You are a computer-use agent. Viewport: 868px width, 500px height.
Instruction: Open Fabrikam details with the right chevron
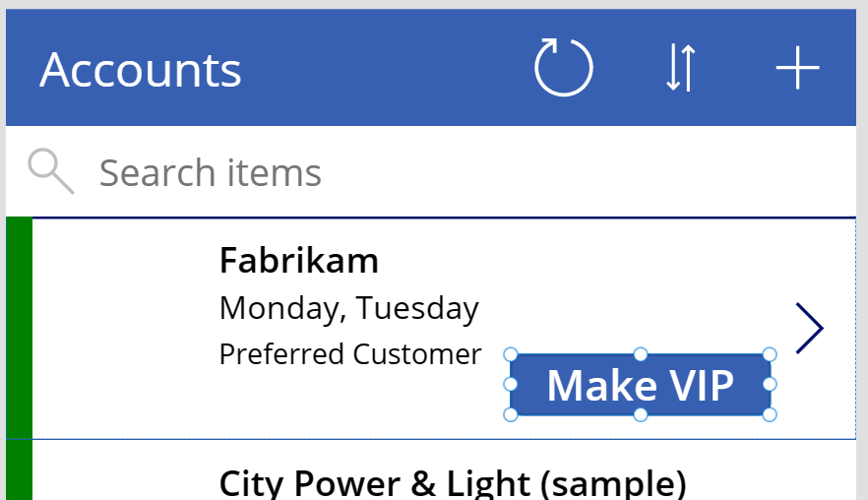809,329
